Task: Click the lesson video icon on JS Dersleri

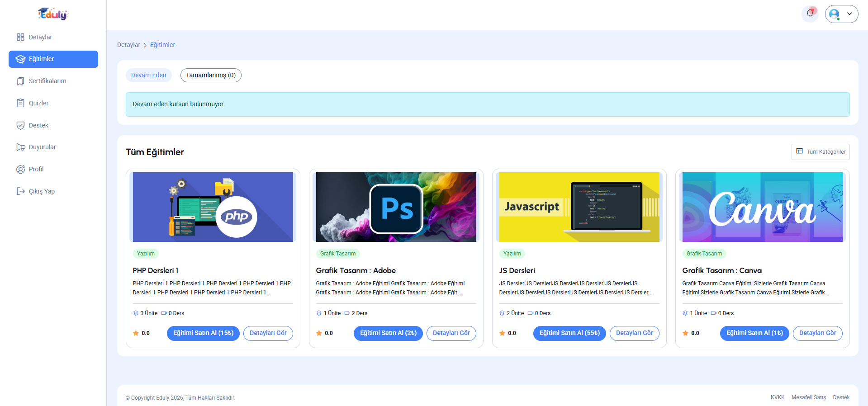Action: point(531,313)
